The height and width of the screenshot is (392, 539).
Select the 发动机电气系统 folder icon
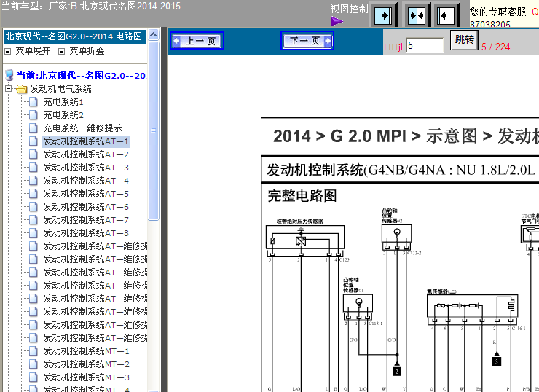21,89
